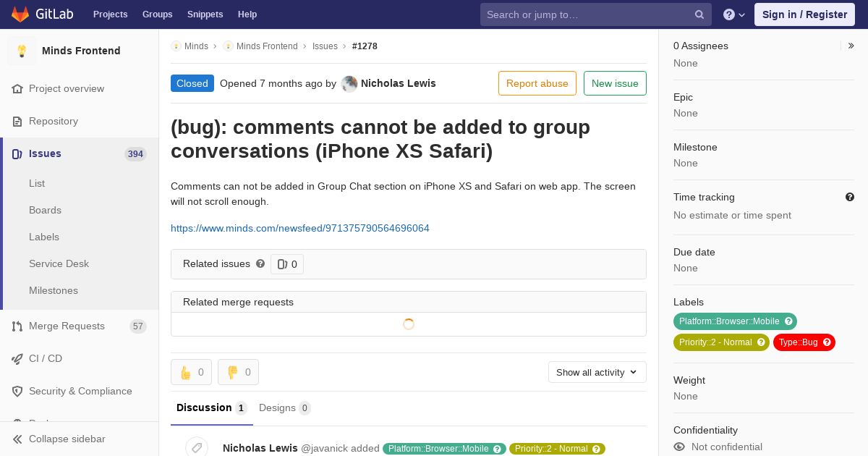Click sidebar Priority::2 - Normal label

tap(715, 342)
